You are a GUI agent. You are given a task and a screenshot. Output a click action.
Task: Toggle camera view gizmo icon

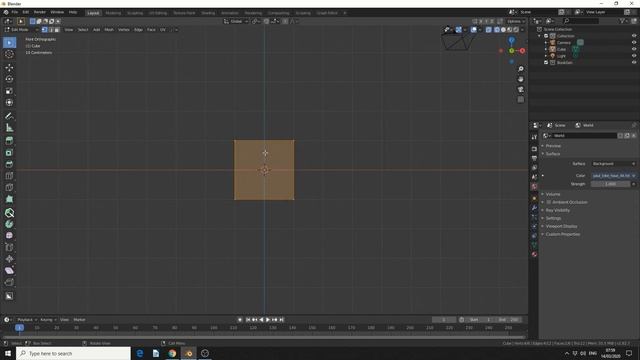(521, 89)
